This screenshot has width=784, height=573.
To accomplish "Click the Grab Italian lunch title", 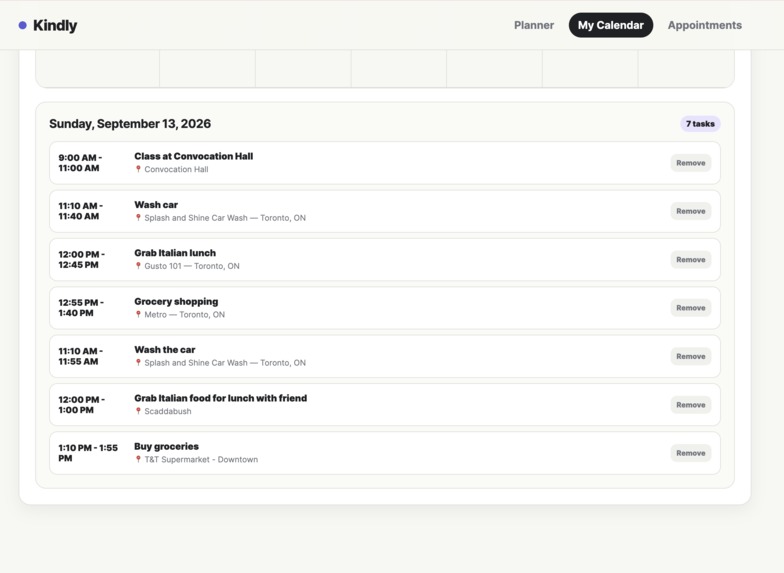I will tap(175, 253).
